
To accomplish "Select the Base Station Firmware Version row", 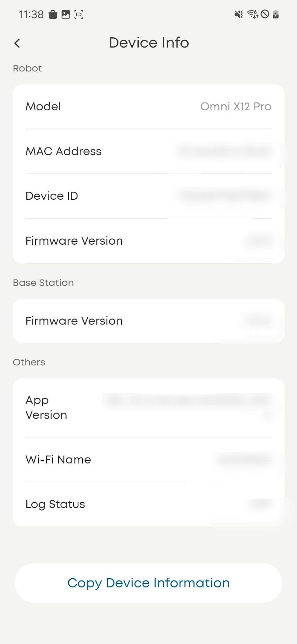I will 148,321.
